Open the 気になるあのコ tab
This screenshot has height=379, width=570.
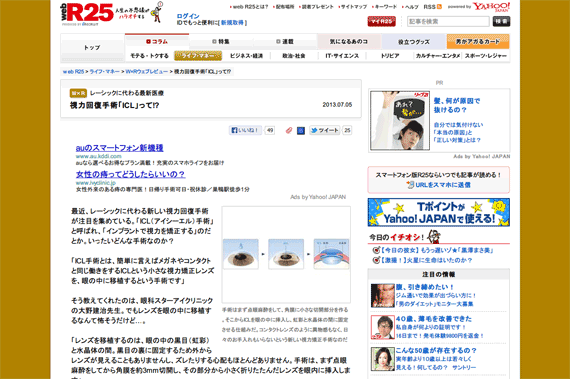(349, 41)
